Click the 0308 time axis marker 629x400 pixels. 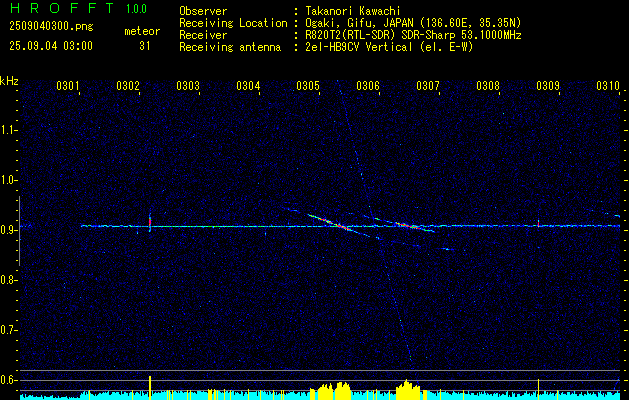click(x=488, y=86)
